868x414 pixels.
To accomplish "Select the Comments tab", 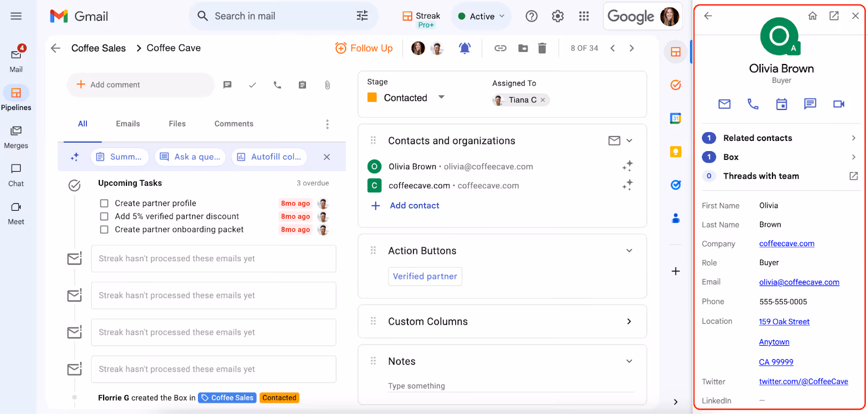I will (234, 124).
